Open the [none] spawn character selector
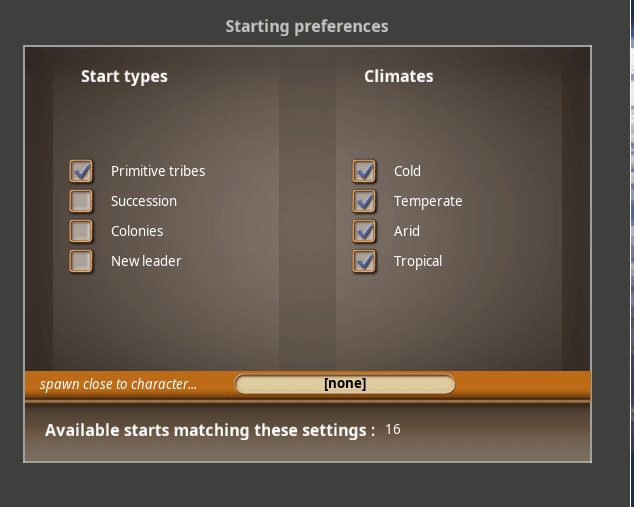Image resolution: width=634 pixels, height=507 pixels. pyautogui.click(x=345, y=384)
